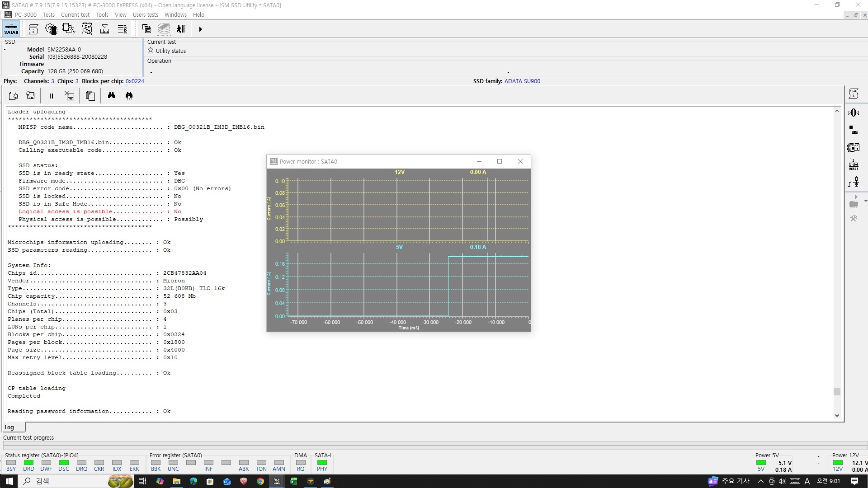Open the Users tests menu
This screenshot has height=488, width=868.
pos(145,14)
